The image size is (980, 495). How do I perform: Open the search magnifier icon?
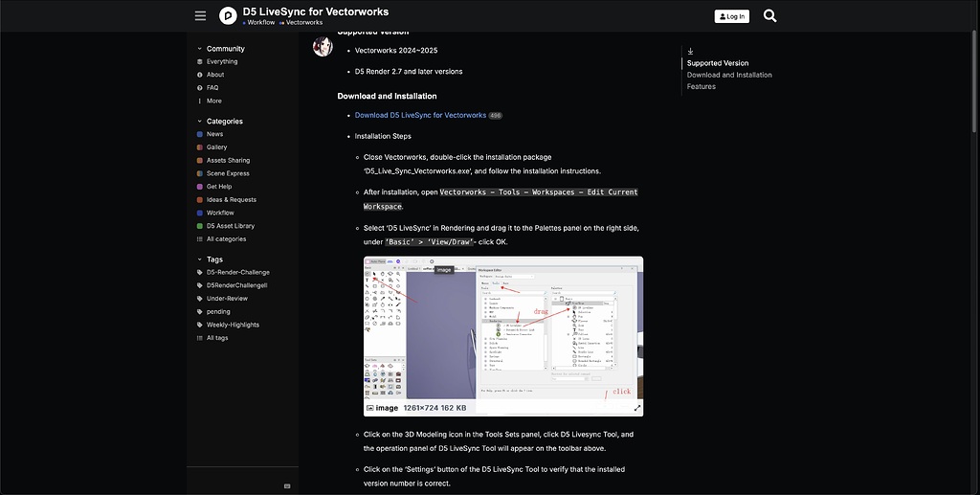click(769, 16)
